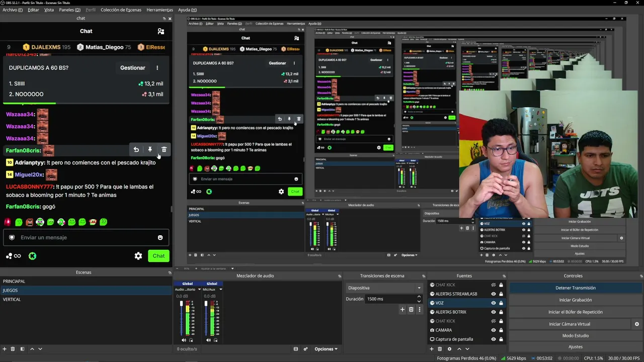The image size is (644, 362).
Task: Add a new scene transition
Action: (403, 310)
